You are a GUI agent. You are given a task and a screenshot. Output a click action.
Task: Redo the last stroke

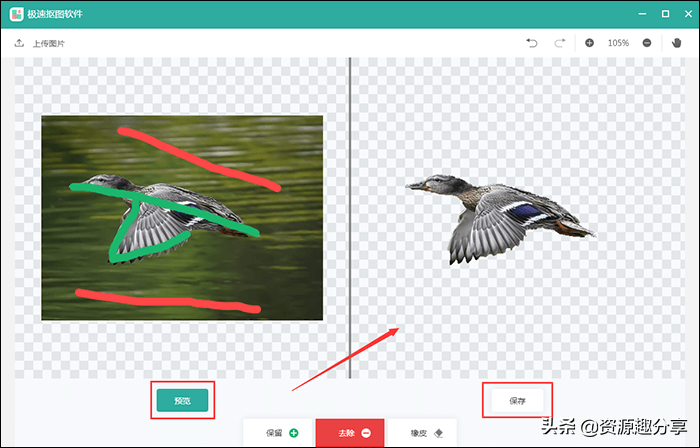[x=560, y=43]
